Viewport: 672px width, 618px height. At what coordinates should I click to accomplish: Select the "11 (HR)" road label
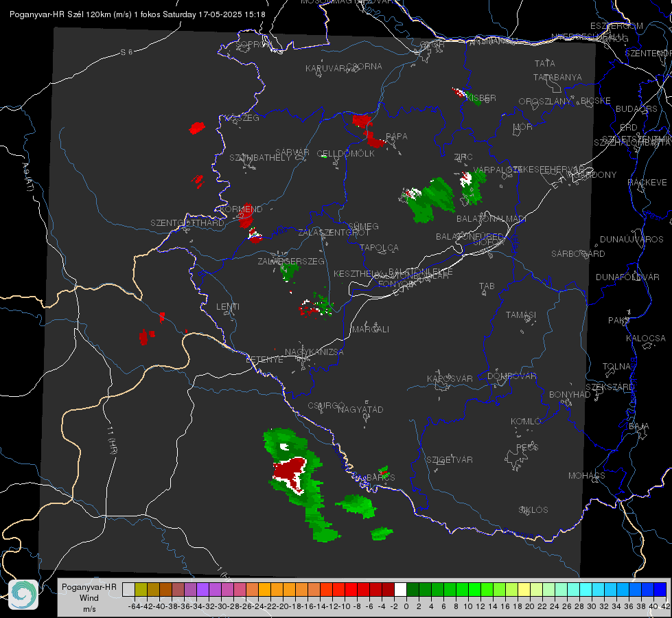click(x=112, y=440)
